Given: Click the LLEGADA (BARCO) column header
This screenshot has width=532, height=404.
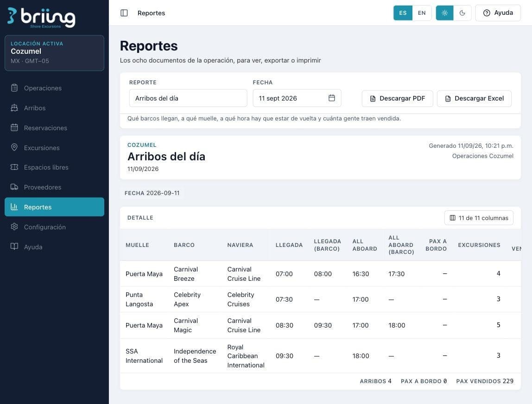Looking at the screenshot, I should point(328,245).
